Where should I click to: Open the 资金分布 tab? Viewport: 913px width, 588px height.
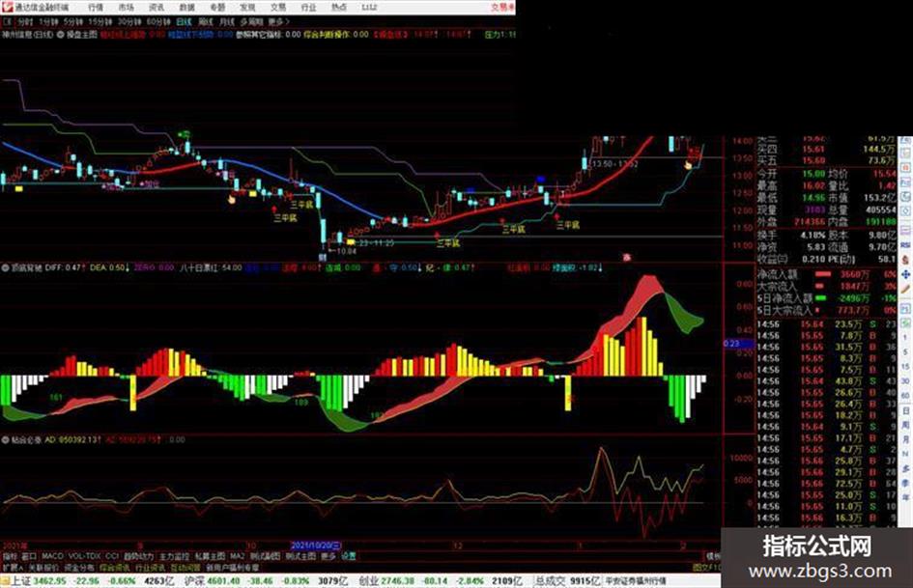click(x=79, y=567)
